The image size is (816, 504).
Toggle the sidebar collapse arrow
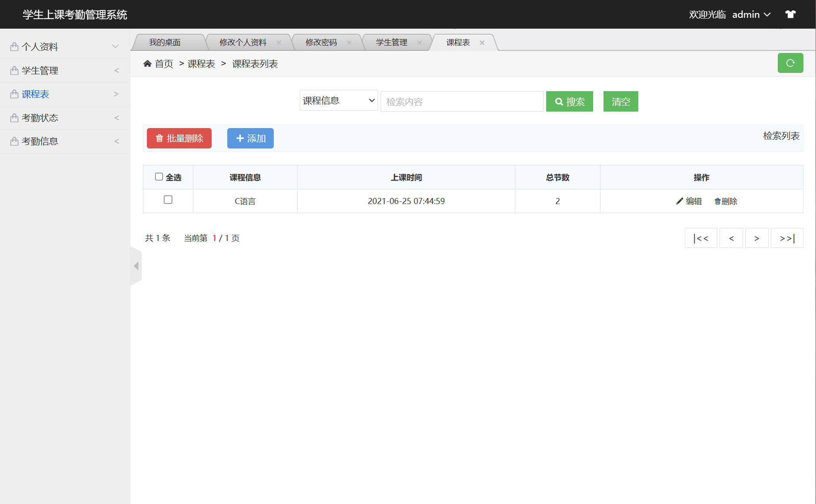click(x=136, y=266)
